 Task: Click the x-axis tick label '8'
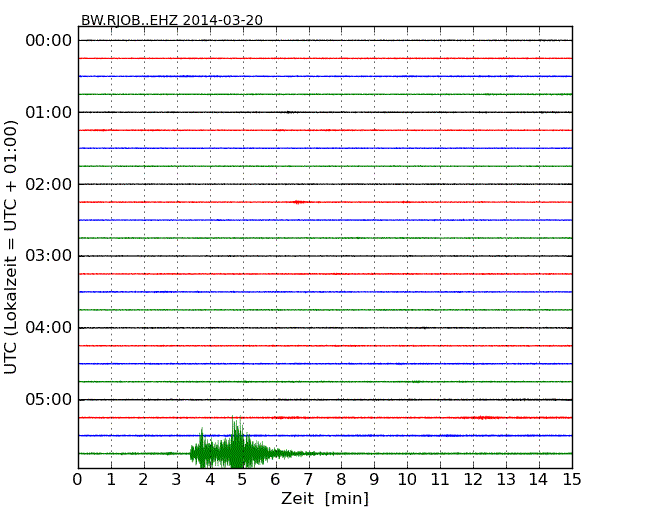342,480
